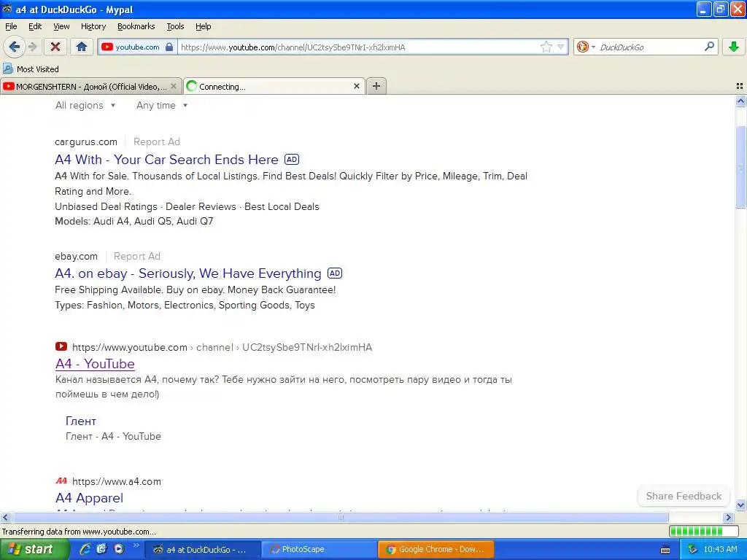747x560 pixels.
Task: Click the vertical scrollbar down arrow
Action: click(x=740, y=505)
